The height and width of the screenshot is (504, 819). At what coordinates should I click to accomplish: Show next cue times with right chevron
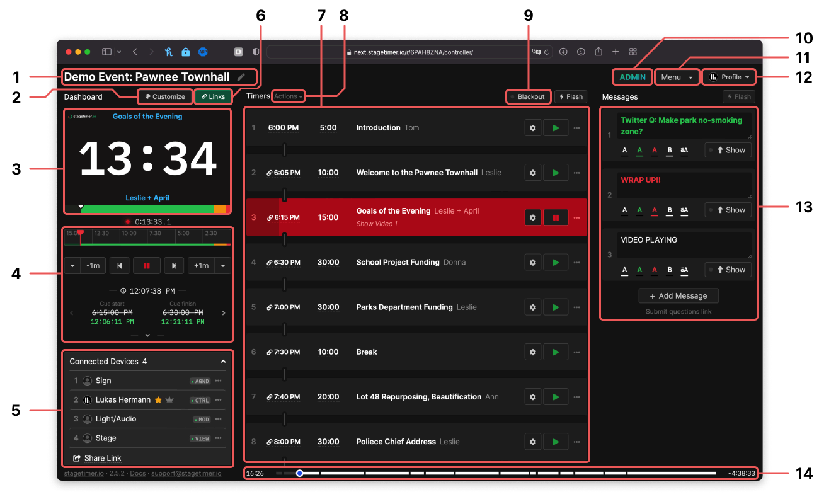coord(224,312)
